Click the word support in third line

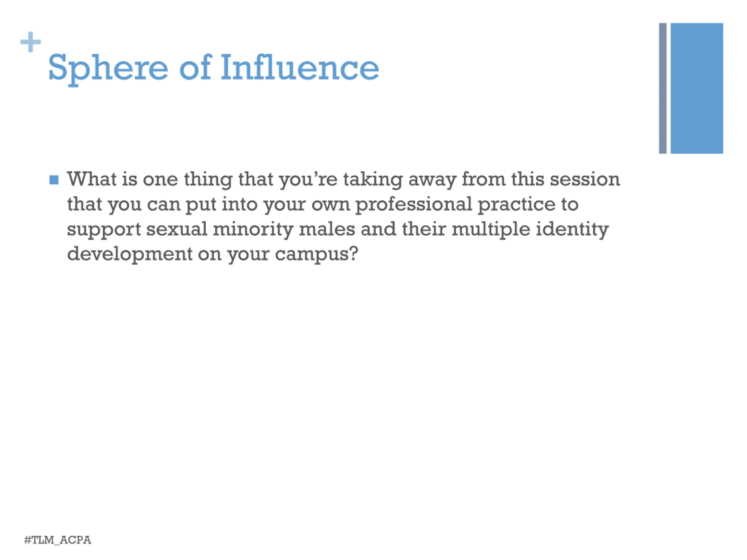pyautogui.click(x=104, y=230)
